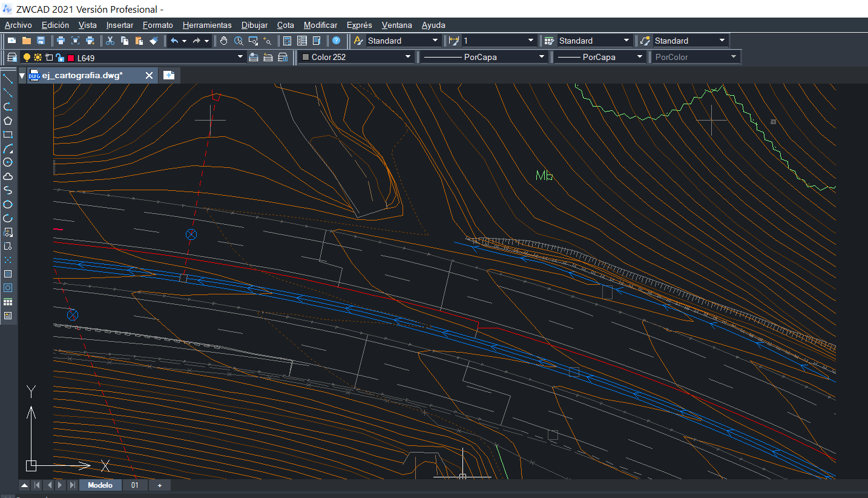
Task: Click the red color swatch of layer L649
Action: point(71,58)
